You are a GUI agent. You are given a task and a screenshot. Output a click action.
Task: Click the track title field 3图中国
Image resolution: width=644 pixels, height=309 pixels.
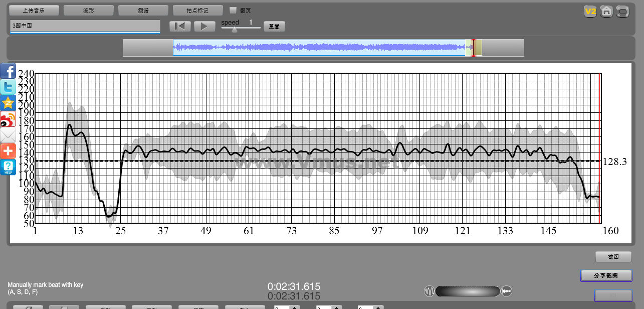click(x=85, y=26)
